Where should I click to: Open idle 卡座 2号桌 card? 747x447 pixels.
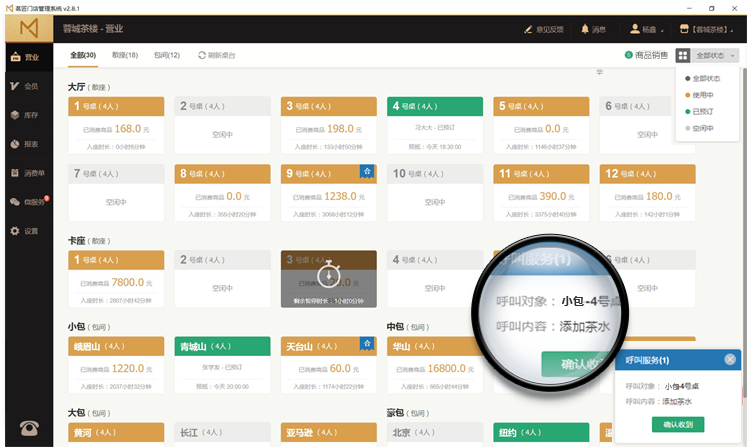pos(222,279)
